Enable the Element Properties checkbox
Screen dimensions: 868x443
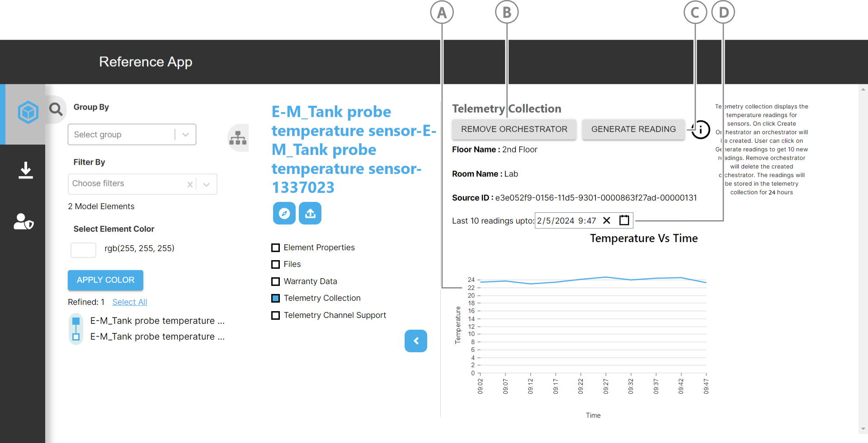276,247
